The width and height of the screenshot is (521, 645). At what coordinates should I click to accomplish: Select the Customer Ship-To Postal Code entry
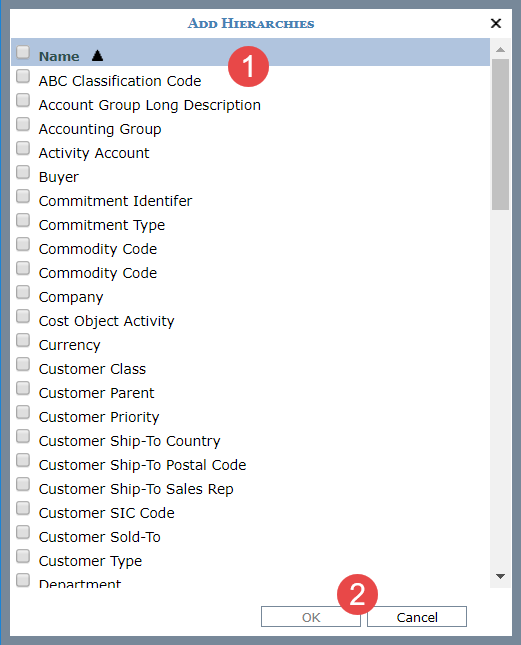(x=142, y=465)
